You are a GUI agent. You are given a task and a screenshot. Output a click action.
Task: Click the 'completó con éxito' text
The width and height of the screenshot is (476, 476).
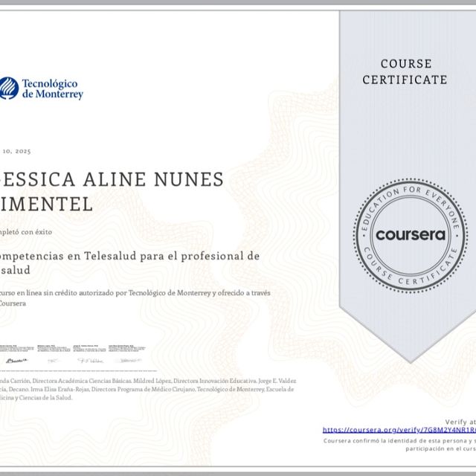26,232
